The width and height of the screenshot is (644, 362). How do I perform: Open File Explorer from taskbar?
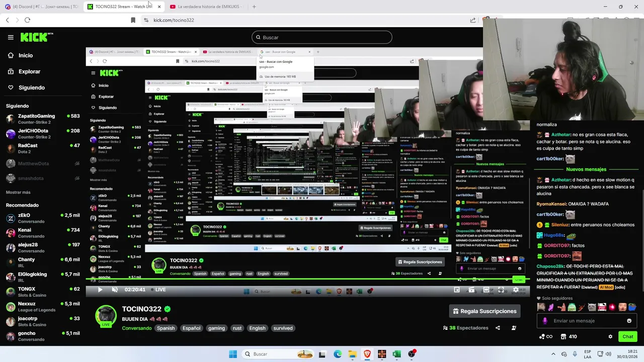[x=352, y=354]
